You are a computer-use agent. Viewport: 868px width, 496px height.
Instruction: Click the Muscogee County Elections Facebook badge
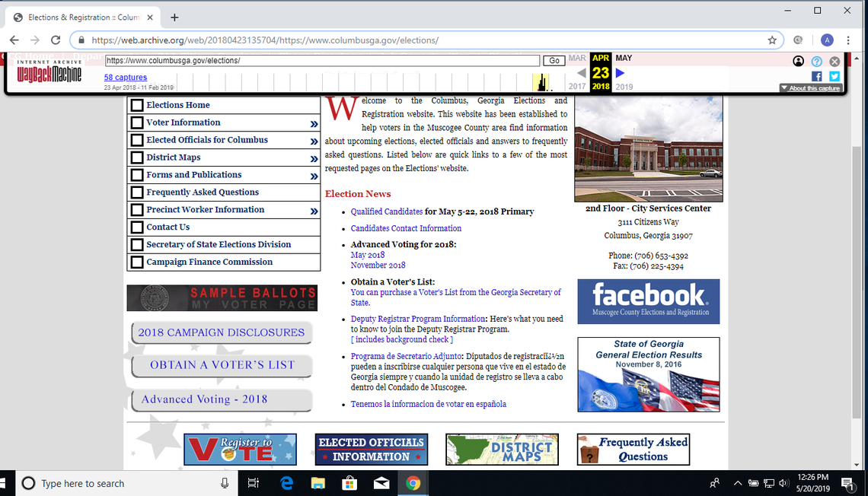click(x=648, y=301)
